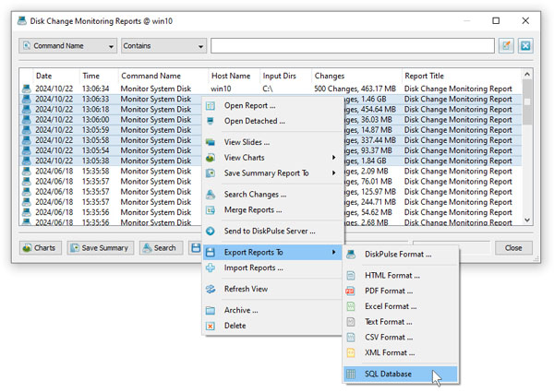This screenshot has width=554, height=392.
Task: Click the Close button
Action: point(513,248)
